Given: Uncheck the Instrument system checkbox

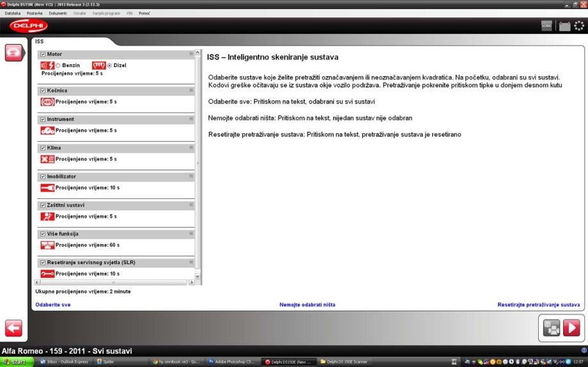Looking at the screenshot, I should 43,120.
